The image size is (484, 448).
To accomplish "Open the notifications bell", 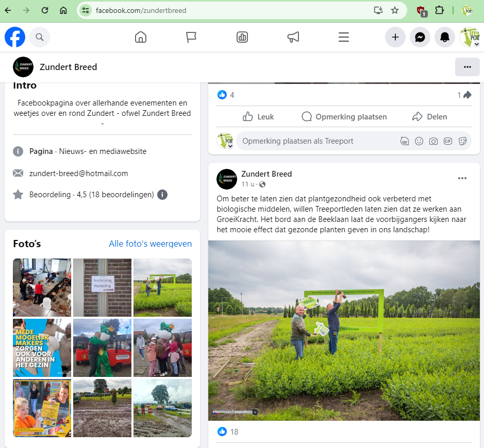I will pos(444,37).
